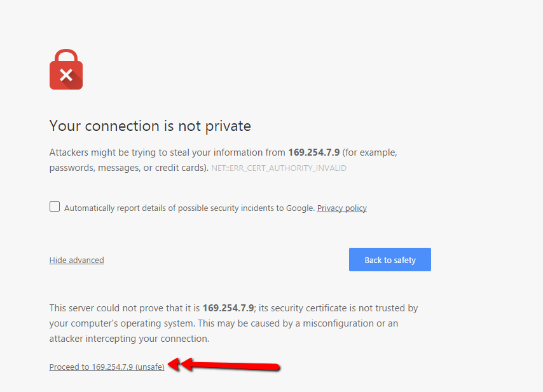This screenshot has width=543, height=392.
Task: Click the NET::ERR_CERT_AUTHORITY_INVALID error code
Action: coord(279,168)
